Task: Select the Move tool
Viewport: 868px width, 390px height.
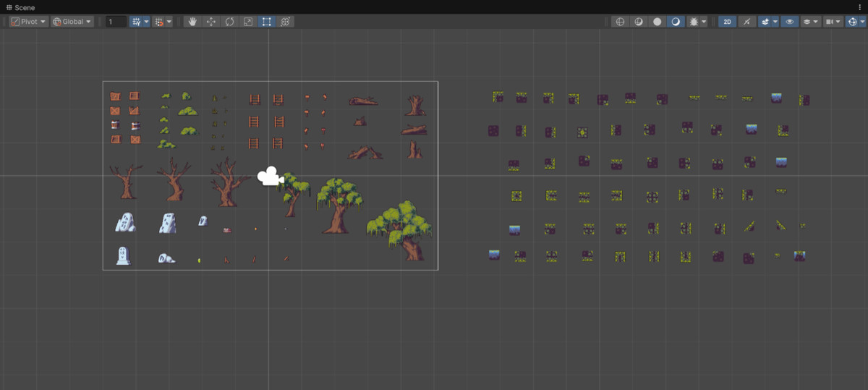Action: click(211, 22)
